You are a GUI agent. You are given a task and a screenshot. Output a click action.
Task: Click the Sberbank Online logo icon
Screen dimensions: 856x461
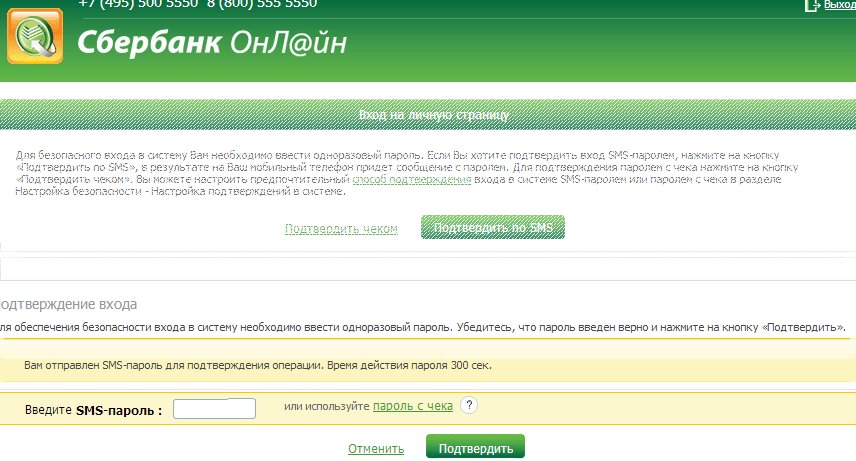click(35, 36)
